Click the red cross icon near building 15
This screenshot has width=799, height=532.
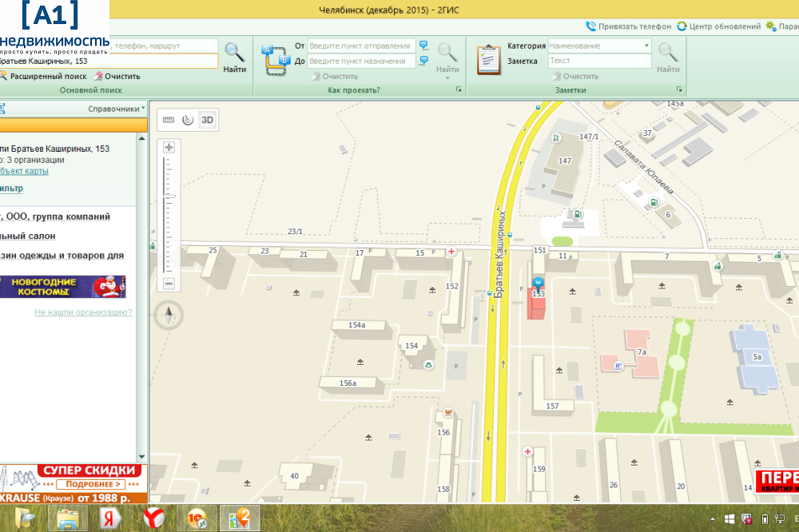coord(451,251)
